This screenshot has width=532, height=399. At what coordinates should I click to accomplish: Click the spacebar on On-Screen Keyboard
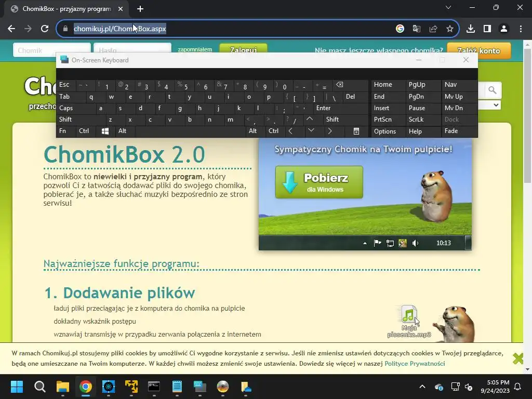pyautogui.click(x=190, y=131)
